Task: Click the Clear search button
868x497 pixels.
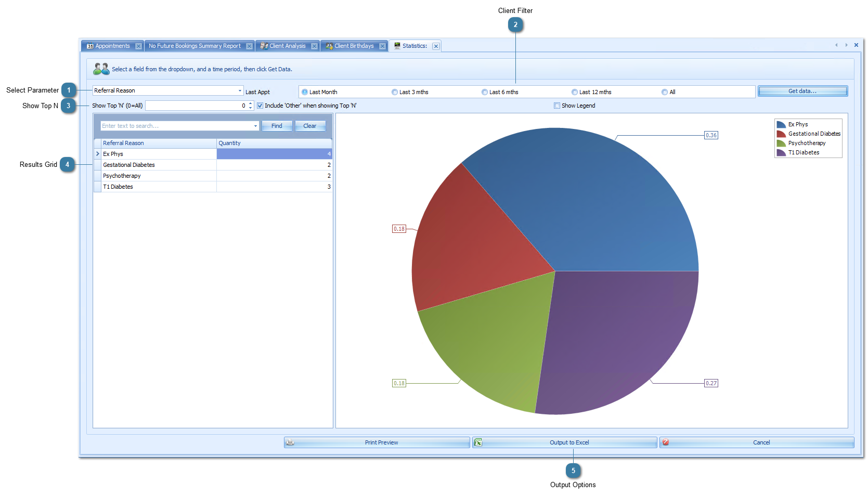Action: point(310,126)
